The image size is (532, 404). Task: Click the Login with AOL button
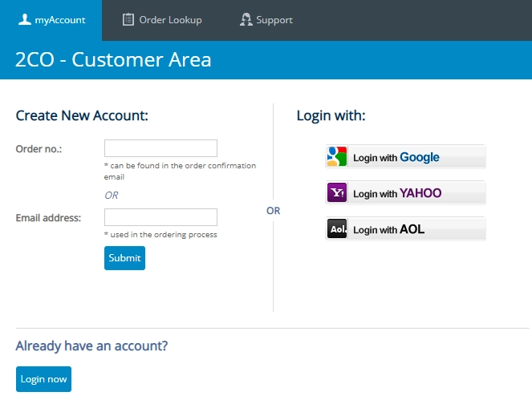coord(405,228)
